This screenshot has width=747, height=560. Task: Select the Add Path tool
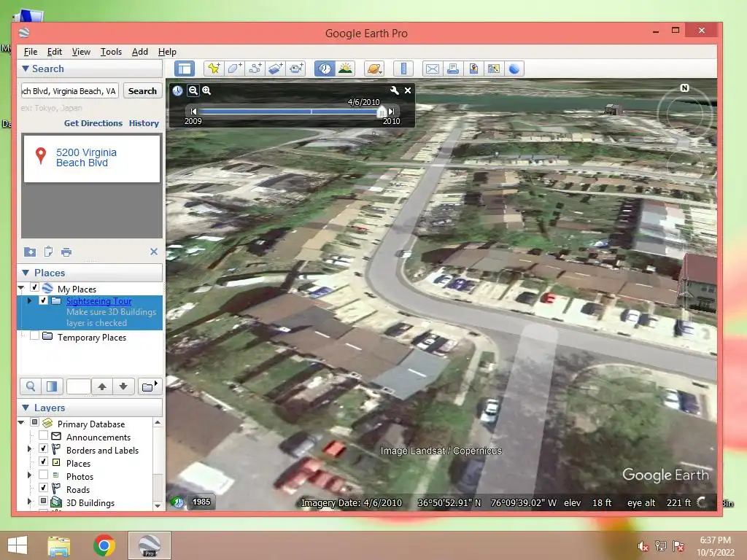[255, 69]
